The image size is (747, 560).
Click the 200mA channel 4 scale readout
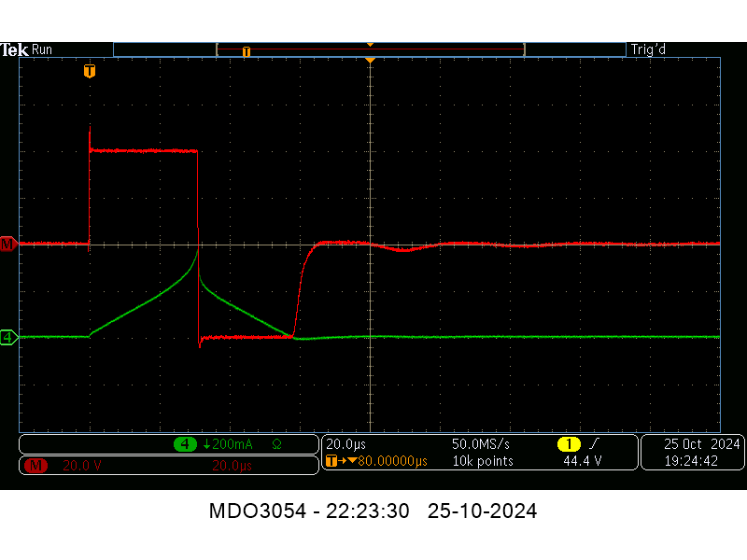pos(224,444)
